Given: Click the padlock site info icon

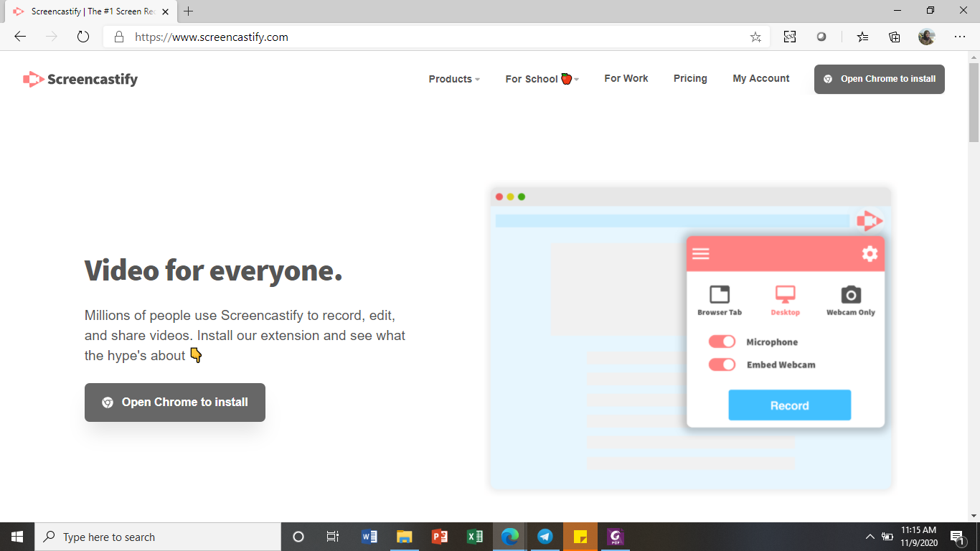Looking at the screenshot, I should 119,37.
